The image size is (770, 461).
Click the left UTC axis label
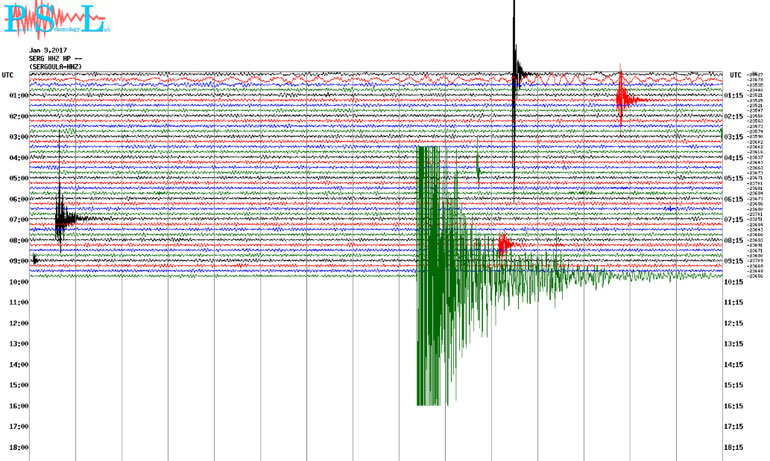(8, 75)
